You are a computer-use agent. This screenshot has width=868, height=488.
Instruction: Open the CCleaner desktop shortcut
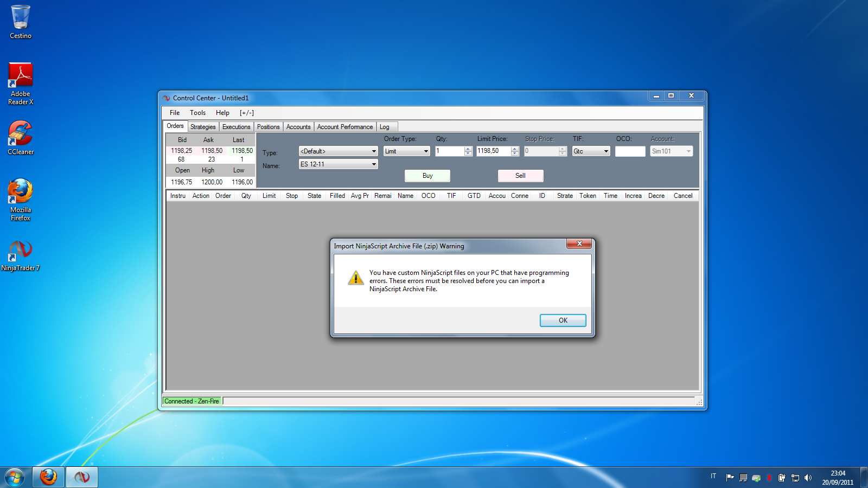click(x=21, y=137)
